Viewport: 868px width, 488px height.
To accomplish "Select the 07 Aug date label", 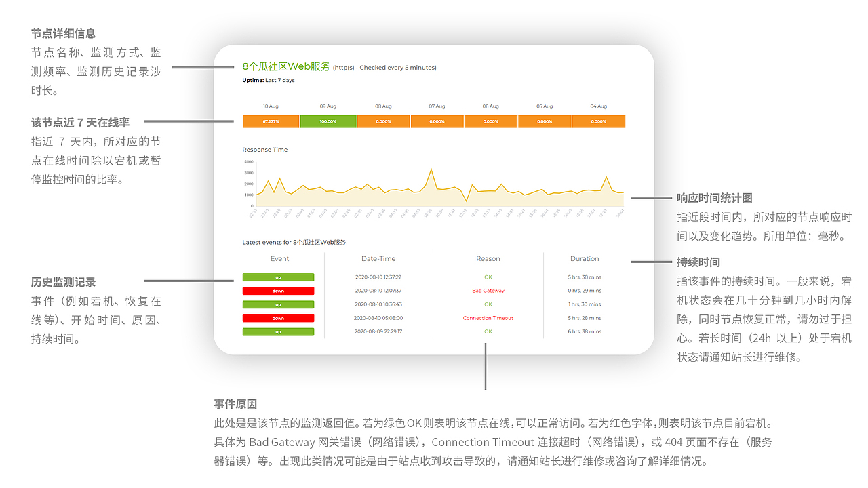I will point(437,106).
